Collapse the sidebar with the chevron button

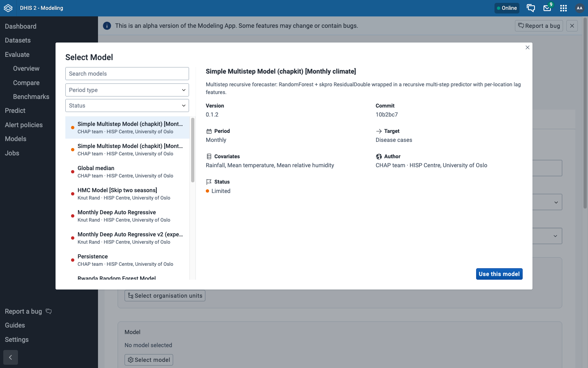coord(11,357)
